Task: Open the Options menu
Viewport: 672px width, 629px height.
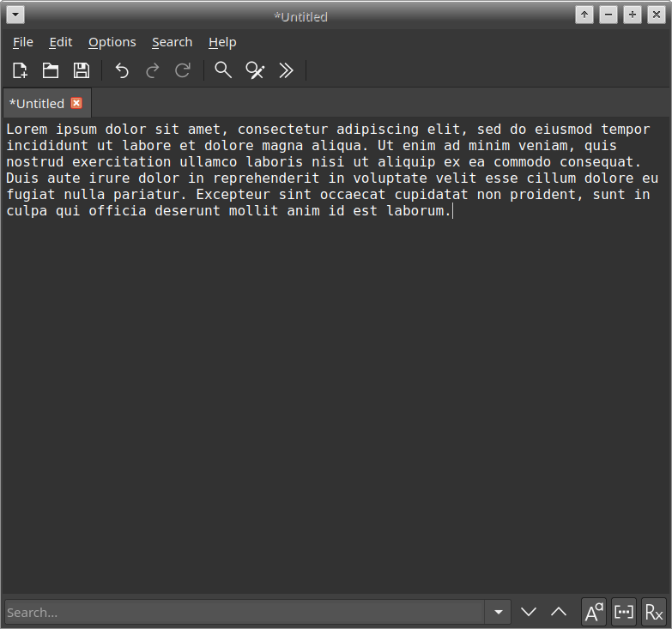Action: 112,42
